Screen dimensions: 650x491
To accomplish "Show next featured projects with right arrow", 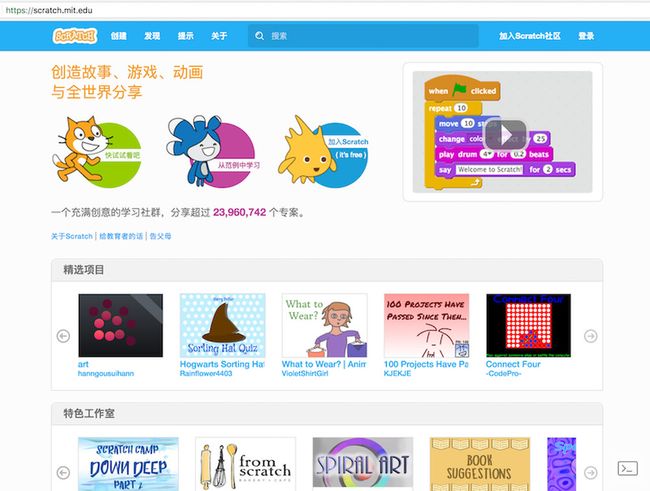I will tap(591, 336).
